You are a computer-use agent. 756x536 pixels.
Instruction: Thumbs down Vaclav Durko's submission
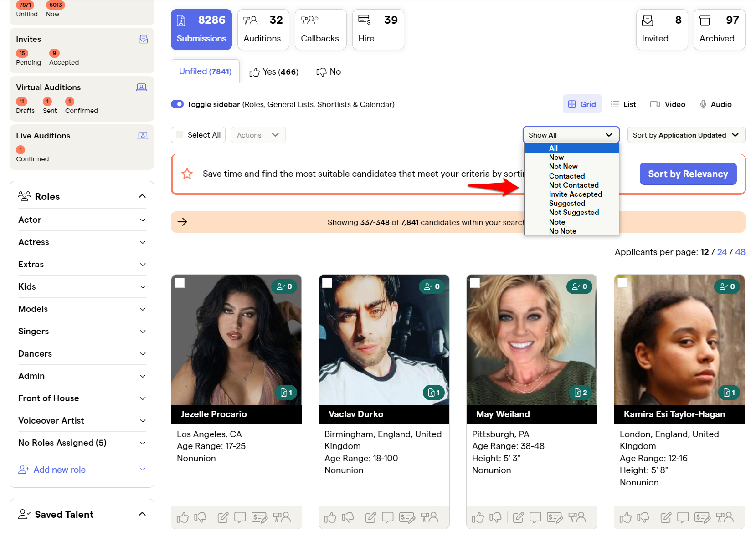tap(348, 517)
